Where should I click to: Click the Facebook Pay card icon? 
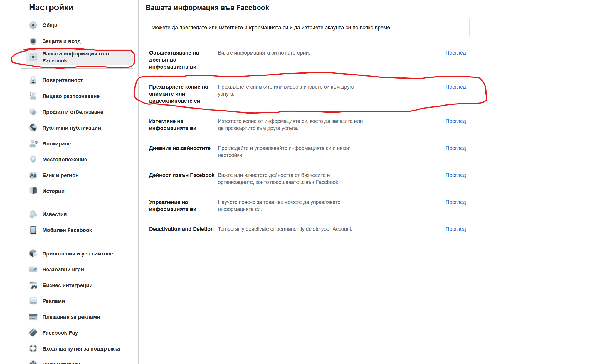pyautogui.click(x=33, y=333)
